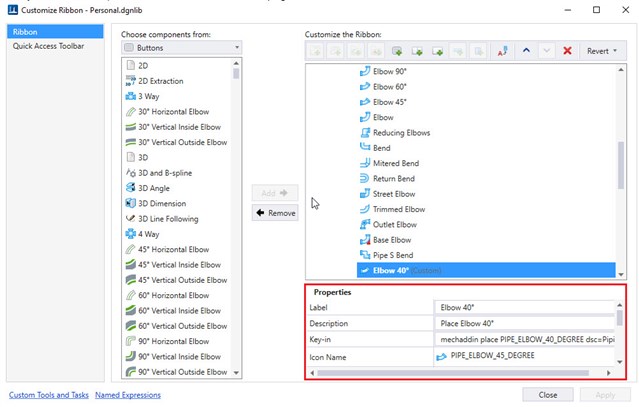Click the Return Bend icon

click(365, 178)
